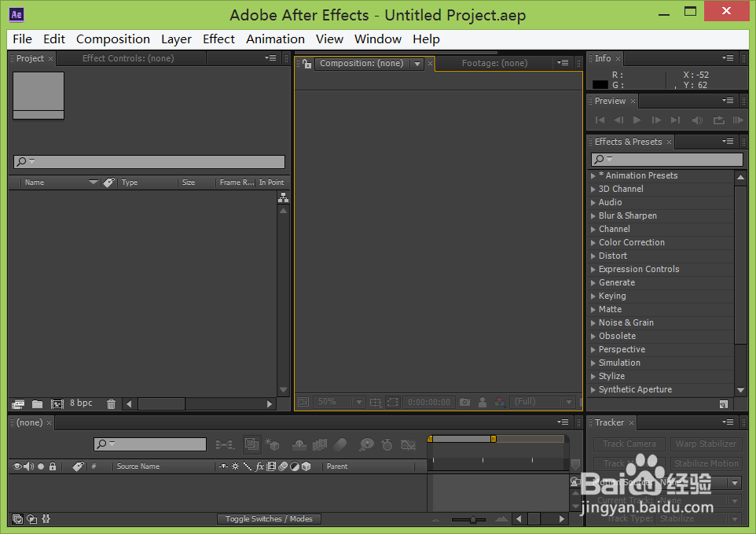Expand or collapse Transfer Controls pane icon
Screen dimensions: 756x534
[x=31, y=519]
